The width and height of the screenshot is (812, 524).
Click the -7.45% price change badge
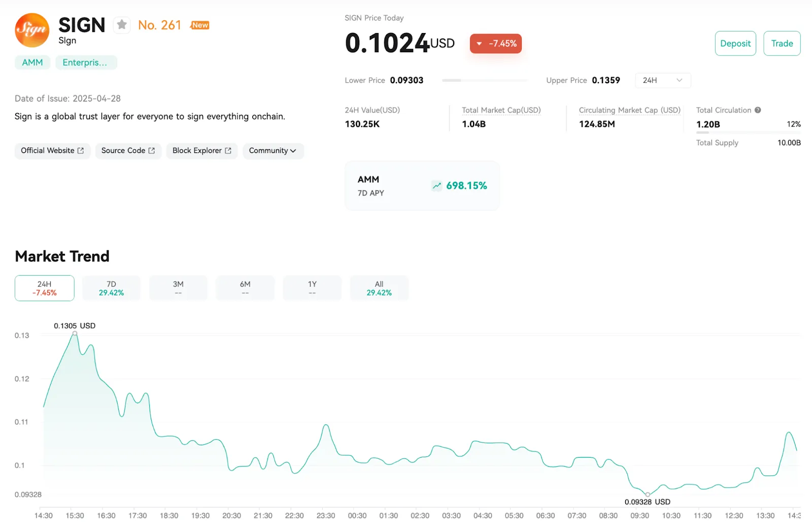pos(496,44)
